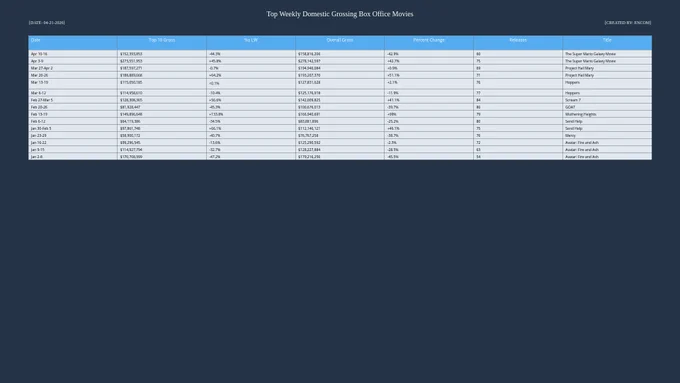The height and width of the screenshot is (383, 680).
Task: Click the Wuthering Heights title cell
Action: (607, 114)
